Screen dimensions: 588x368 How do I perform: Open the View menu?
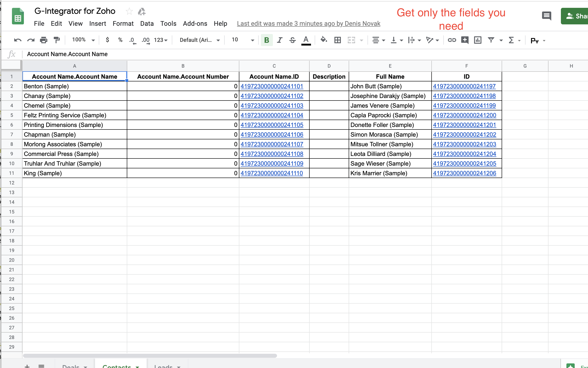(x=76, y=24)
